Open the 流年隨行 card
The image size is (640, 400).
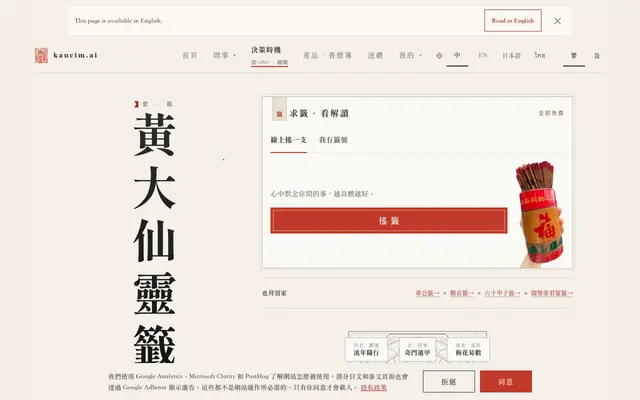click(366, 349)
